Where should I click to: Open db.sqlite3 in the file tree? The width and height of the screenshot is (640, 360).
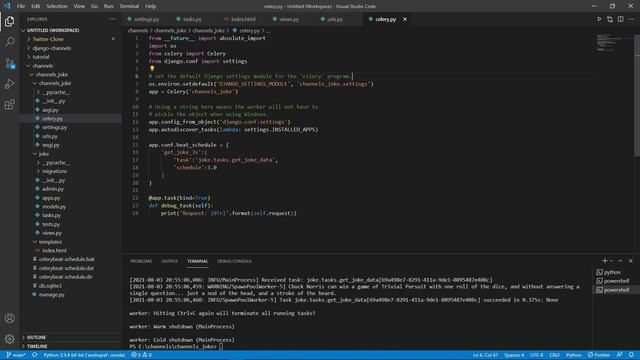click(50, 286)
